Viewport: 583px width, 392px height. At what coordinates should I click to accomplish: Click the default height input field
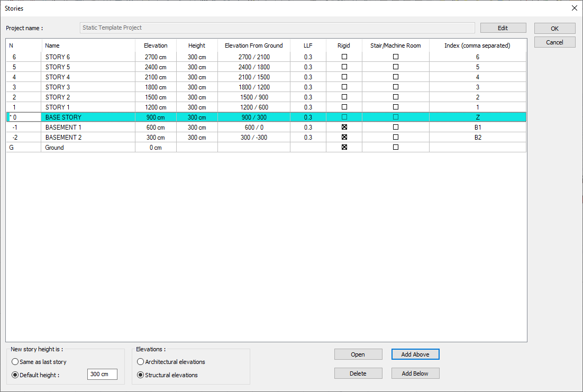pyautogui.click(x=102, y=375)
